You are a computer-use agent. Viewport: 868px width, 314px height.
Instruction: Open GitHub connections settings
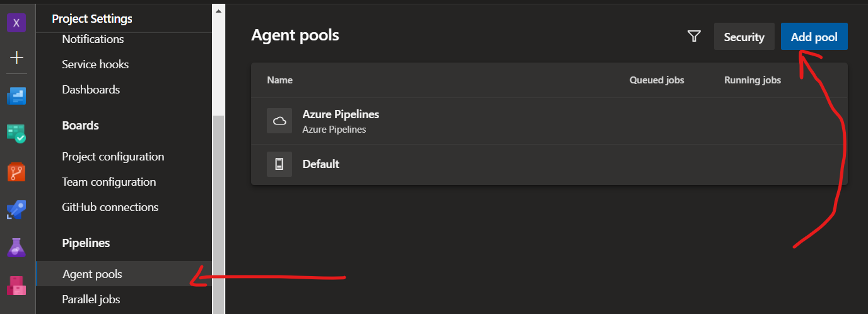point(110,207)
